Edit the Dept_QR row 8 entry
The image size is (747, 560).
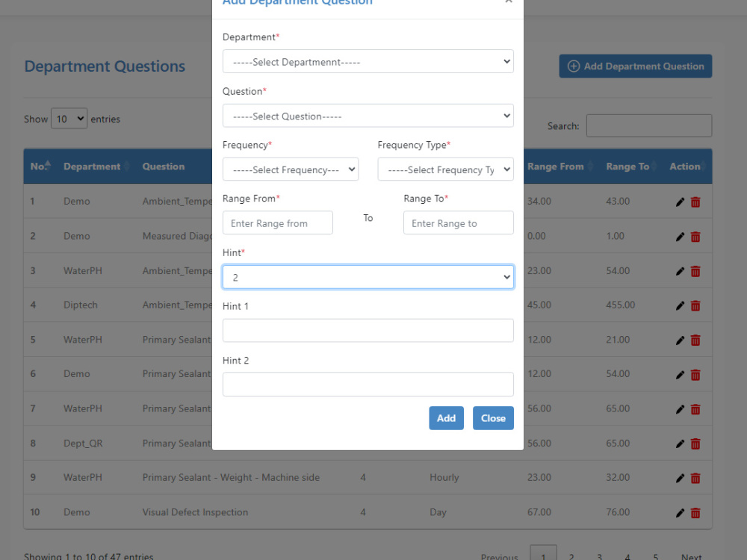coord(680,444)
